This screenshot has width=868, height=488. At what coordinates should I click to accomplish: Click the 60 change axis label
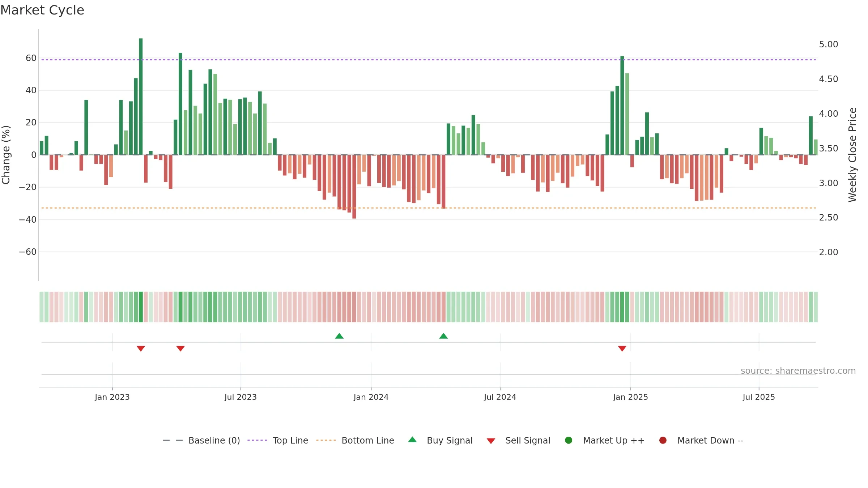point(31,58)
